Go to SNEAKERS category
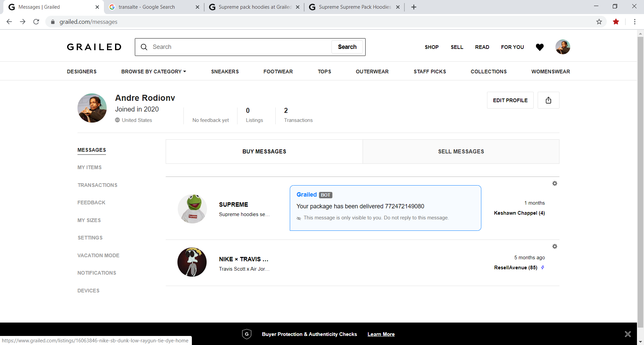This screenshot has height=345, width=644. click(225, 72)
